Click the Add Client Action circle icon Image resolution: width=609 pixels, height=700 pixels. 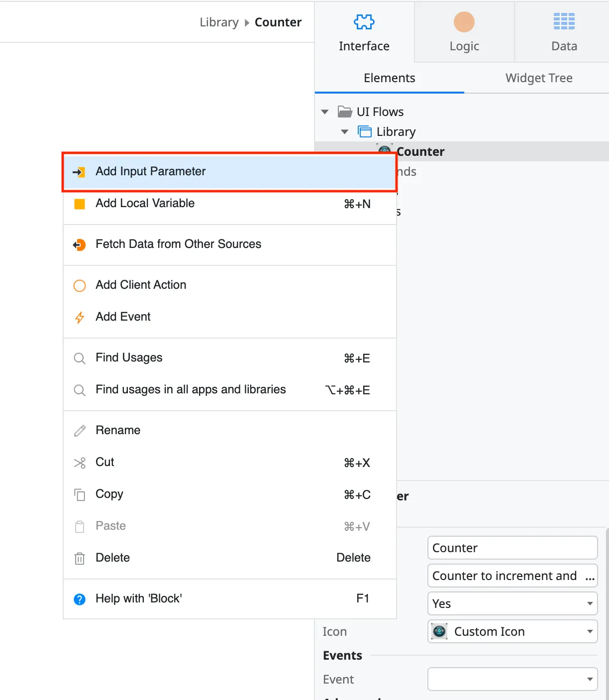coord(80,285)
